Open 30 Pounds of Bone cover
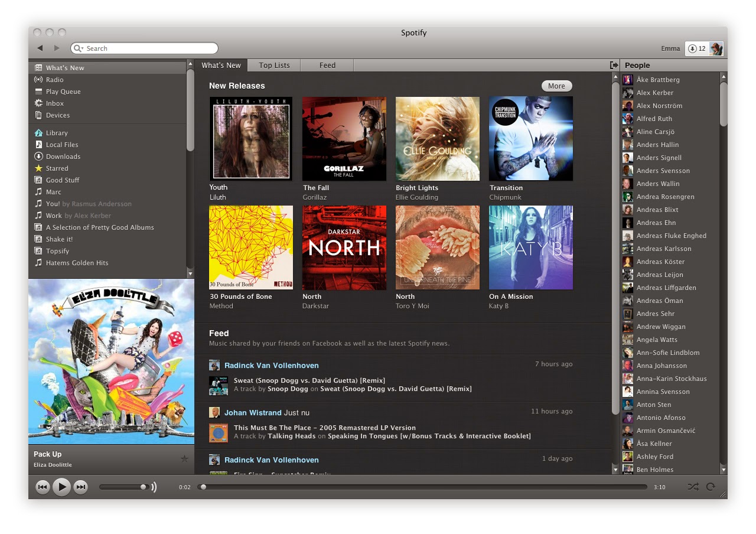The image size is (756, 534). pos(251,248)
